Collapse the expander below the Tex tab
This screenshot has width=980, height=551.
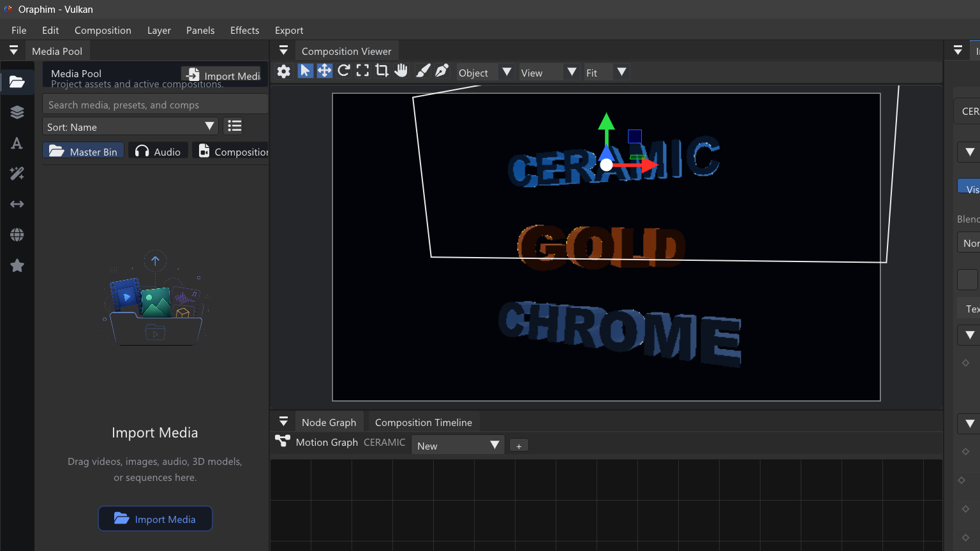pyautogui.click(x=969, y=335)
